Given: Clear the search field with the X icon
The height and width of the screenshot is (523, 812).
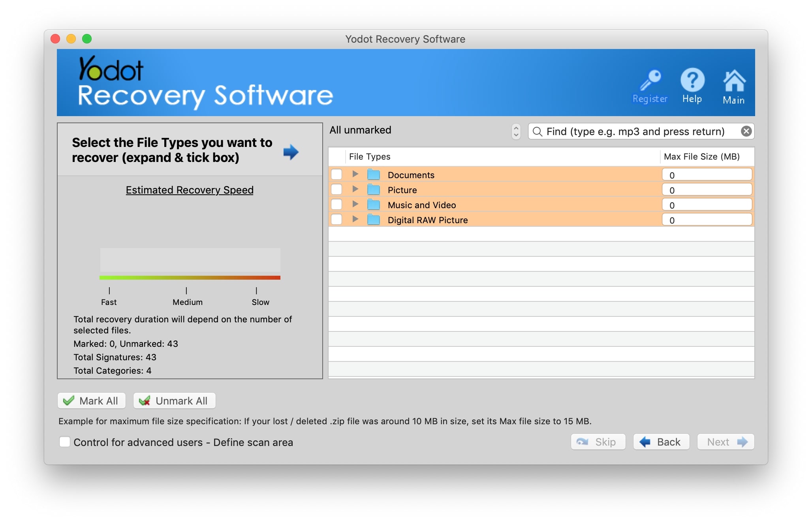Looking at the screenshot, I should (x=746, y=131).
